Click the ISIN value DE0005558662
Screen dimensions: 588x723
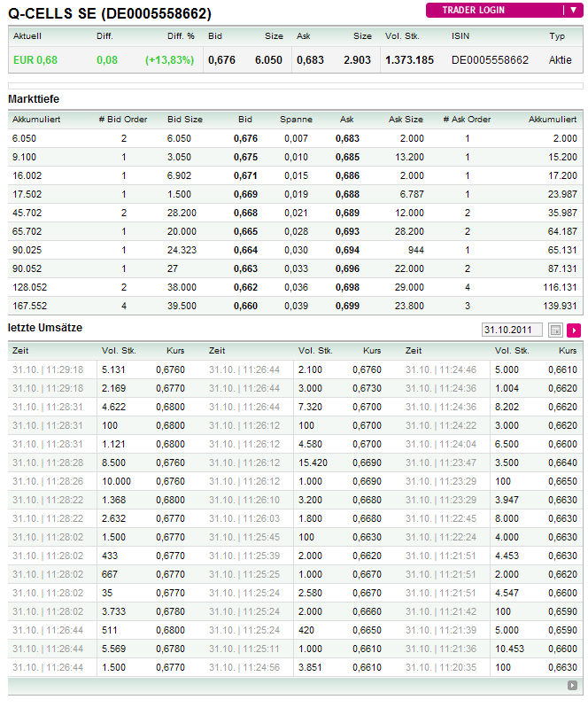coord(490,60)
